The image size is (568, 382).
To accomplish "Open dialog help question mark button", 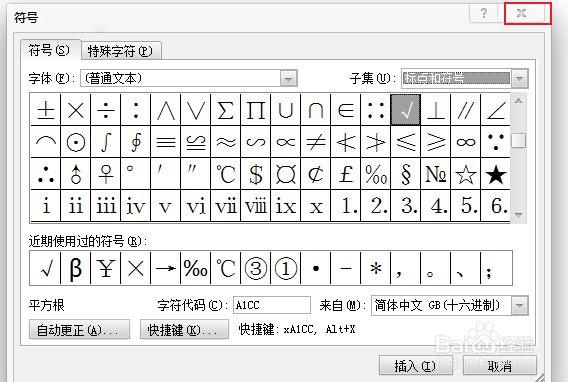I will [x=485, y=13].
